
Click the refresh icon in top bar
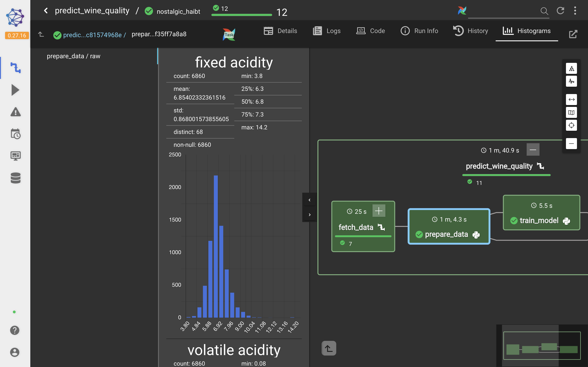560,11
